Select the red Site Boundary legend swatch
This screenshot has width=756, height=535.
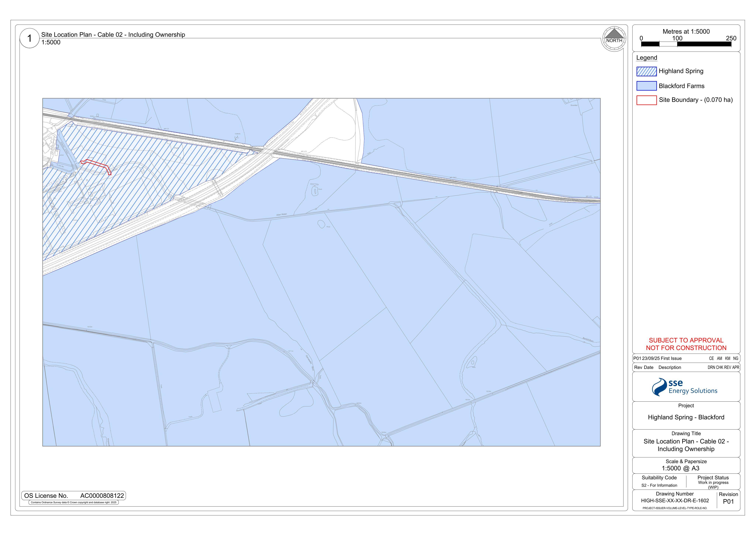click(x=646, y=100)
